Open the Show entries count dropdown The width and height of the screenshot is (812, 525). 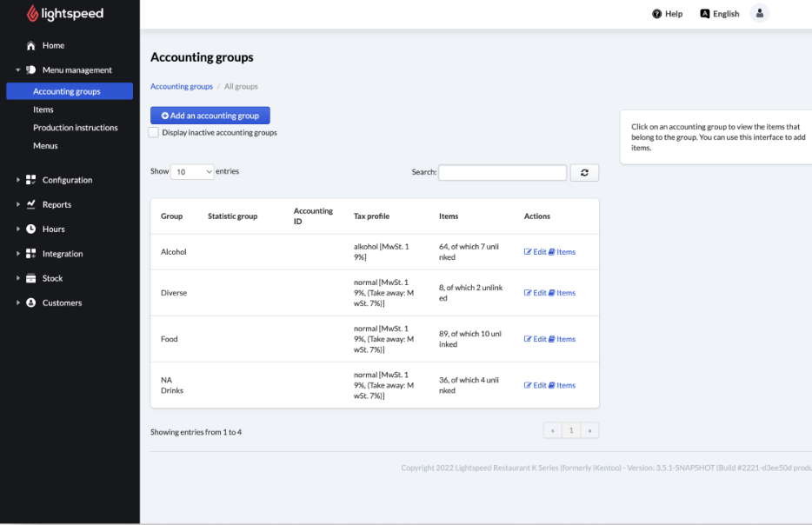192,172
